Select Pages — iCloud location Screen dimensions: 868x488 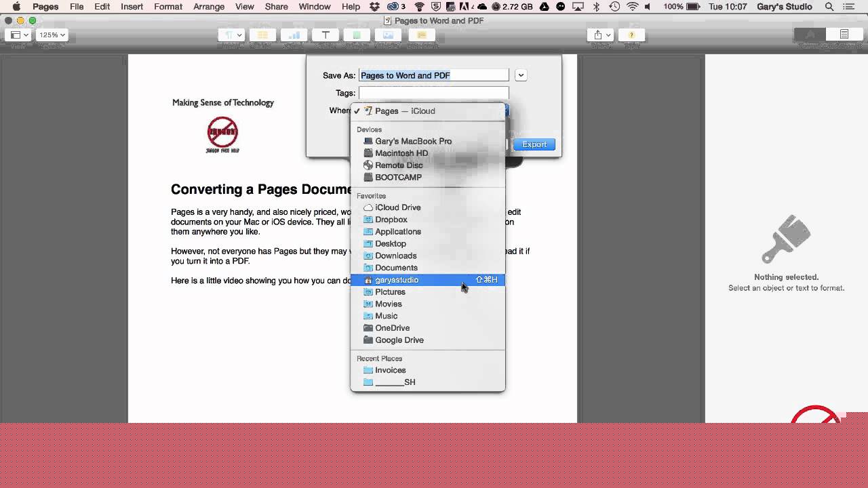(x=428, y=111)
